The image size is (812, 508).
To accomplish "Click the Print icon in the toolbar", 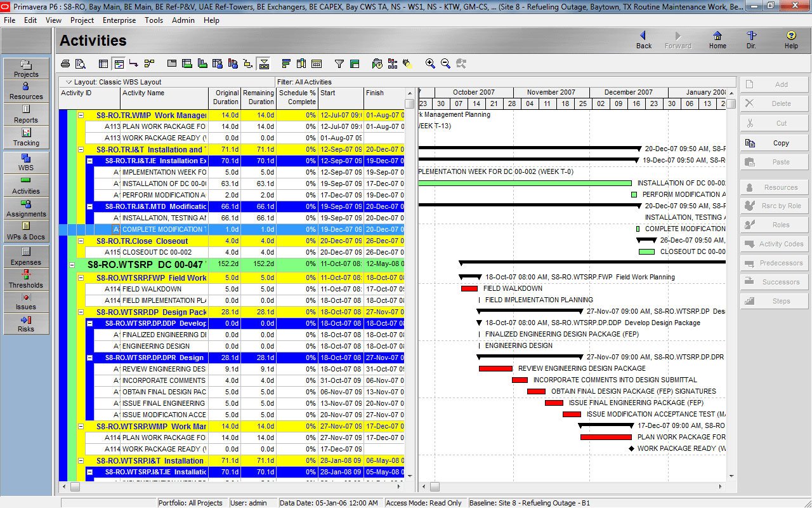I will click(x=65, y=63).
